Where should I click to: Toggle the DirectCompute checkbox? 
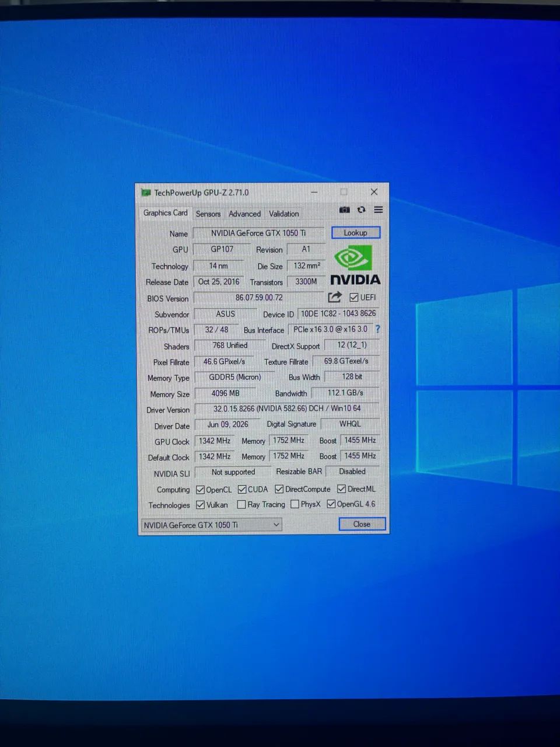pos(279,489)
